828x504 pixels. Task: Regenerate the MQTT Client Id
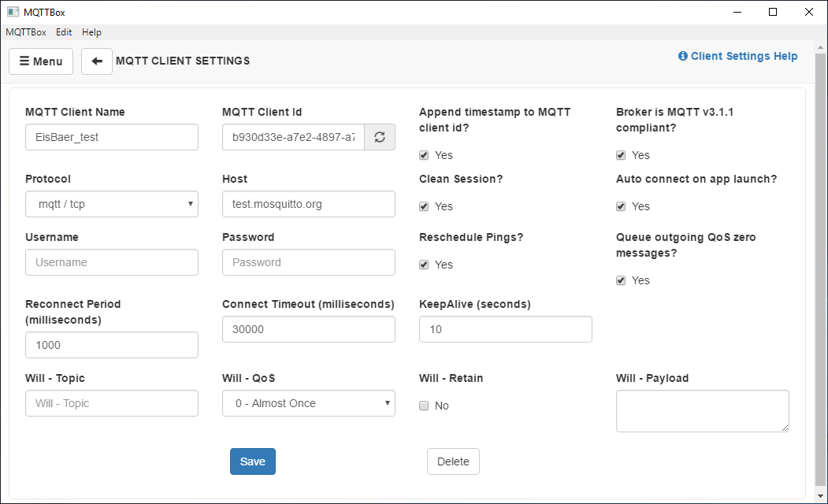point(380,137)
